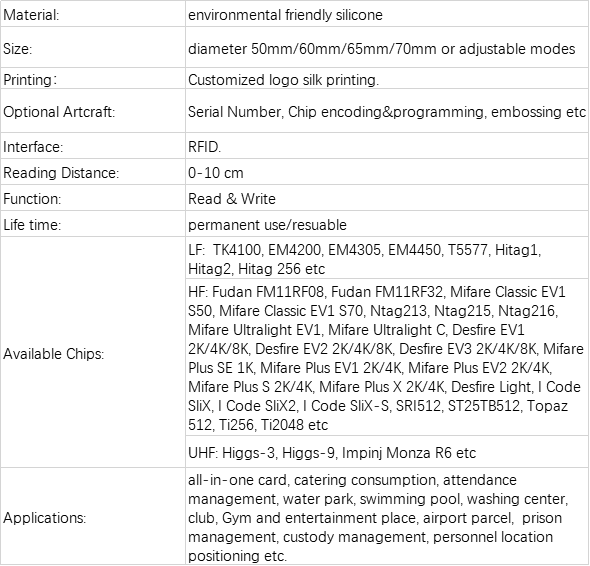Viewport: 590px width, 566px height.
Task: Click the HF Fudan FM11RF08 chips cell
Action: click(x=387, y=357)
